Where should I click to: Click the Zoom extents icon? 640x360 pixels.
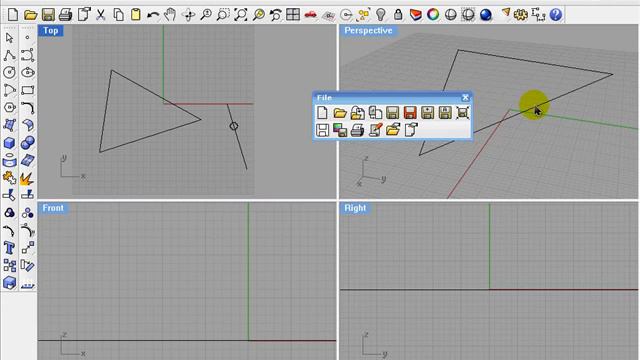(x=241, y=15)
